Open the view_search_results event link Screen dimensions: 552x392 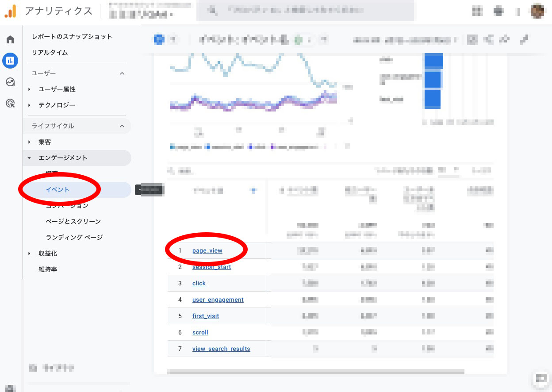pos(221,349)
